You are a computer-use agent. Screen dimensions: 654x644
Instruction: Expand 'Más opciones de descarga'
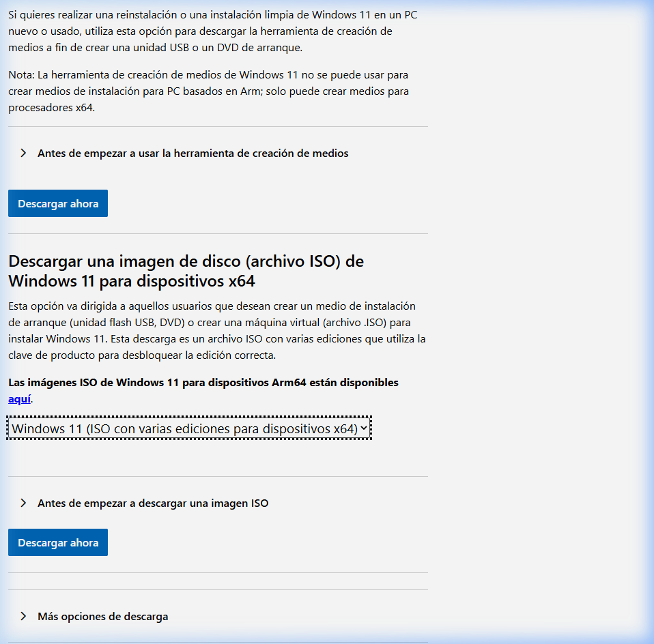[x=102, y=617]
